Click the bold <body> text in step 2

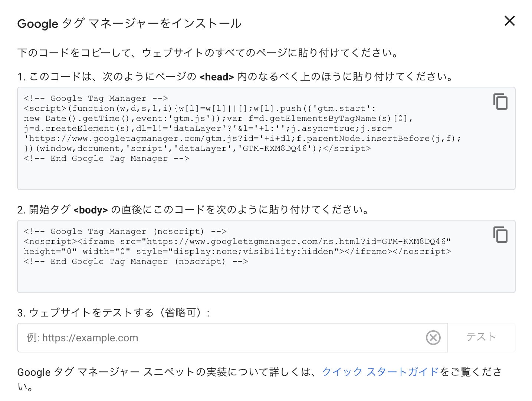(91, 210)
